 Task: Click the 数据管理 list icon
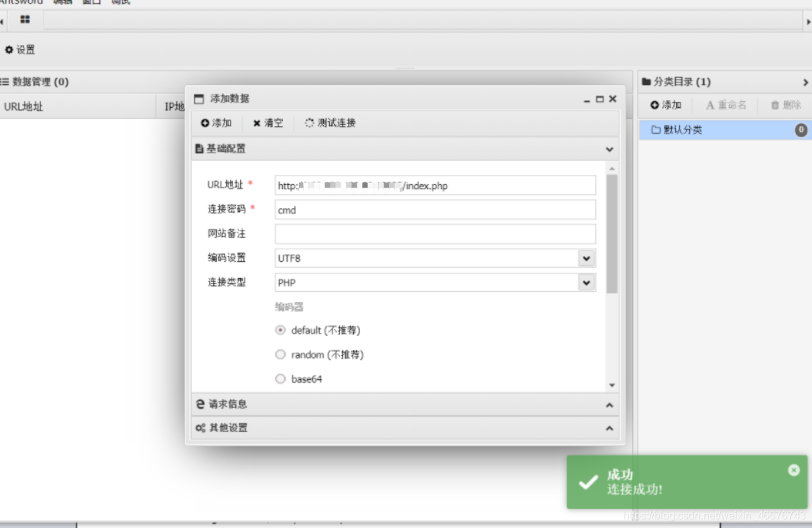[x=5, y=82]
